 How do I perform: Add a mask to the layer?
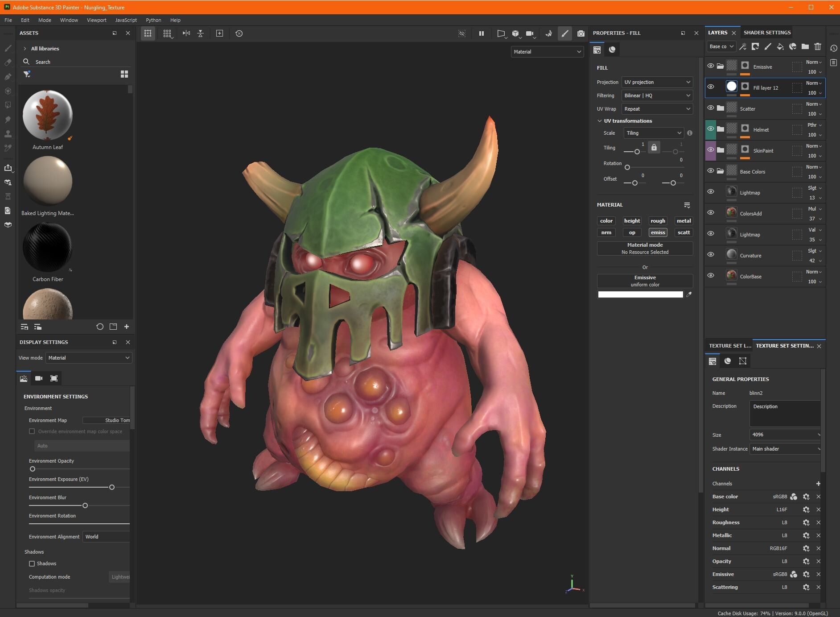[755, 46]
